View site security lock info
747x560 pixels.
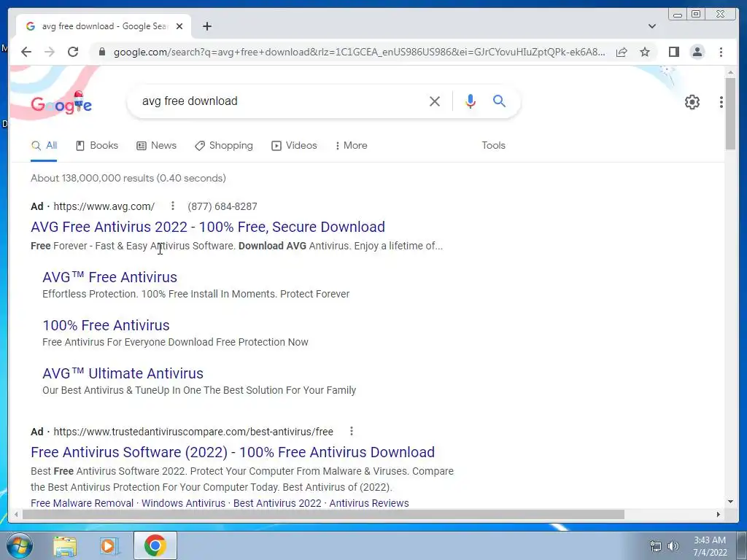pos(101,52)
